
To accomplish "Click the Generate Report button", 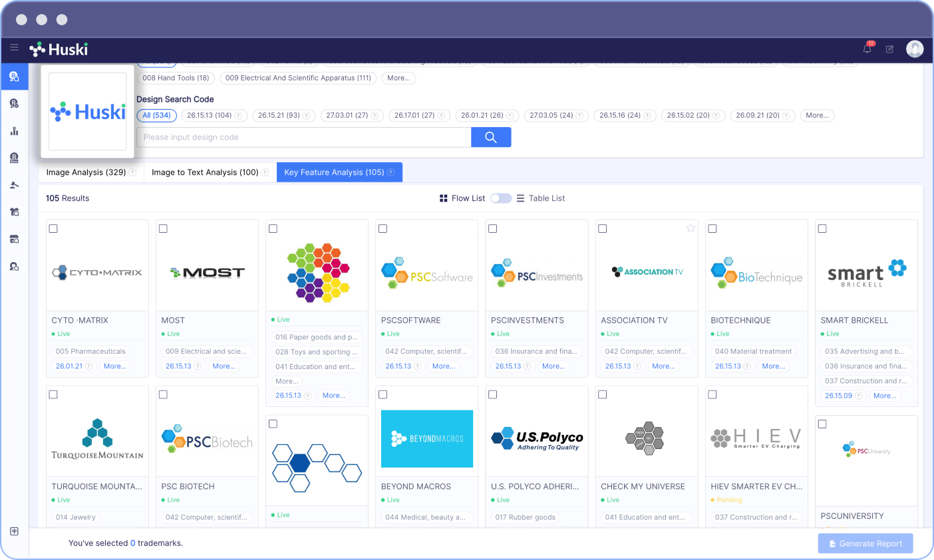I will tap(865, 543).
